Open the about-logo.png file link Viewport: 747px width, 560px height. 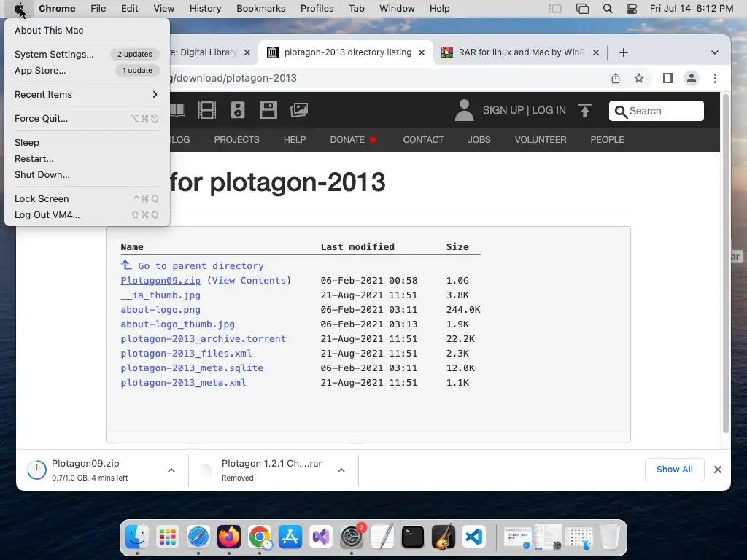[160, 309]
